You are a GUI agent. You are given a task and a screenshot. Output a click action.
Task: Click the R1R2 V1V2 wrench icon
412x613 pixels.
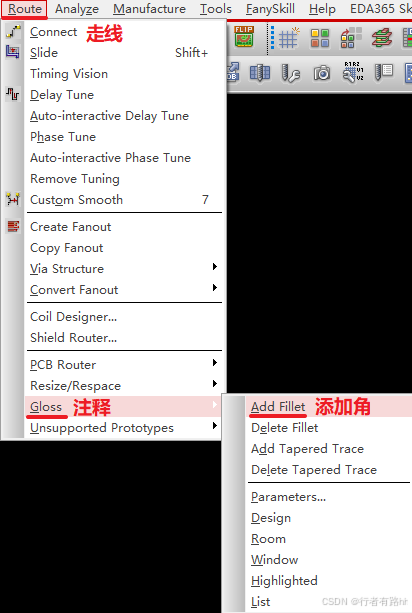pyautogui.click(x=353, y=72)
